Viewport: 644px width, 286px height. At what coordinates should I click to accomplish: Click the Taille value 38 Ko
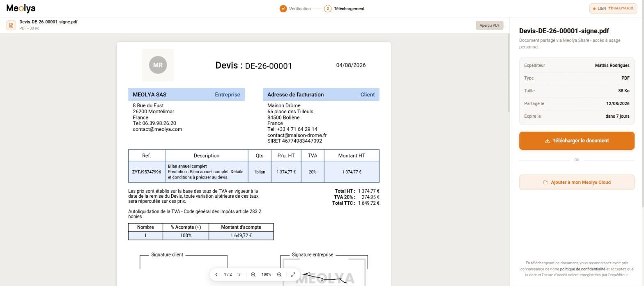point(623,91)
